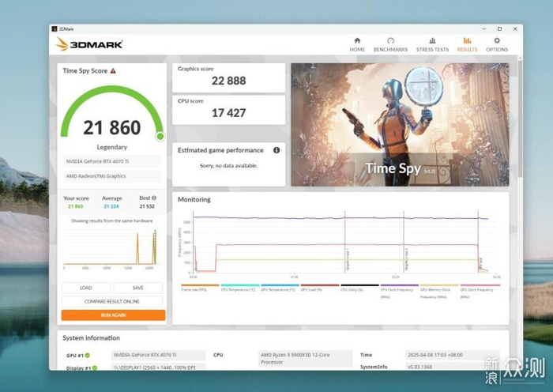Click the Graphics score value 22 888
The height and width of the screenshot is (392, 553).
coord(228,81)
